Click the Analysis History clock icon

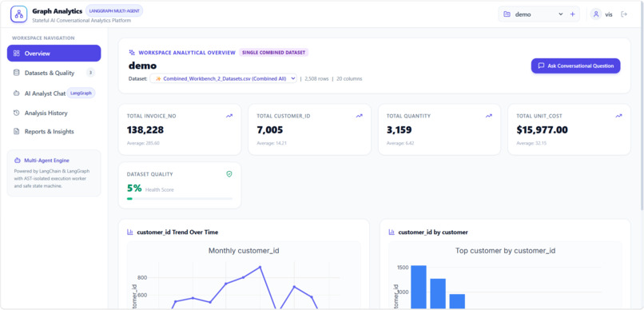(x=17, y=113)
